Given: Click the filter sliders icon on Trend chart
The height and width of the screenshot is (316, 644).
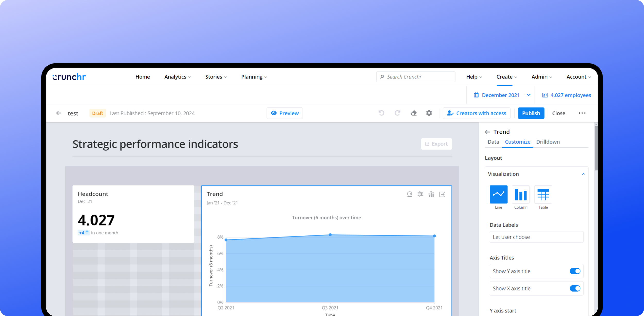Looking at the screenshot, I should pyautogui.click(x=420, y=194).
